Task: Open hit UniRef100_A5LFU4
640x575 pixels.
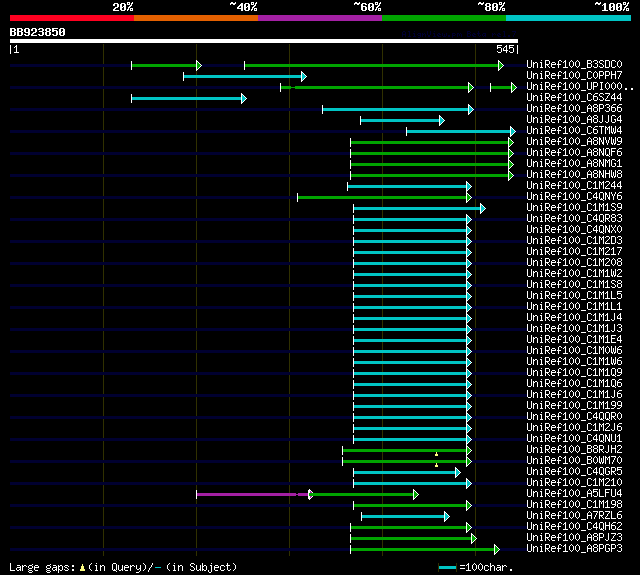Action: 574,494
